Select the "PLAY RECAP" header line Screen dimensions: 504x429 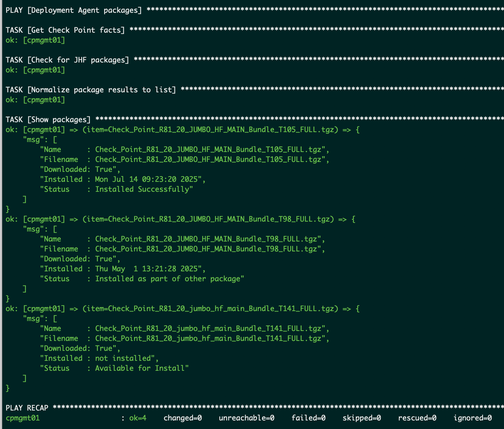coord(254,408)
